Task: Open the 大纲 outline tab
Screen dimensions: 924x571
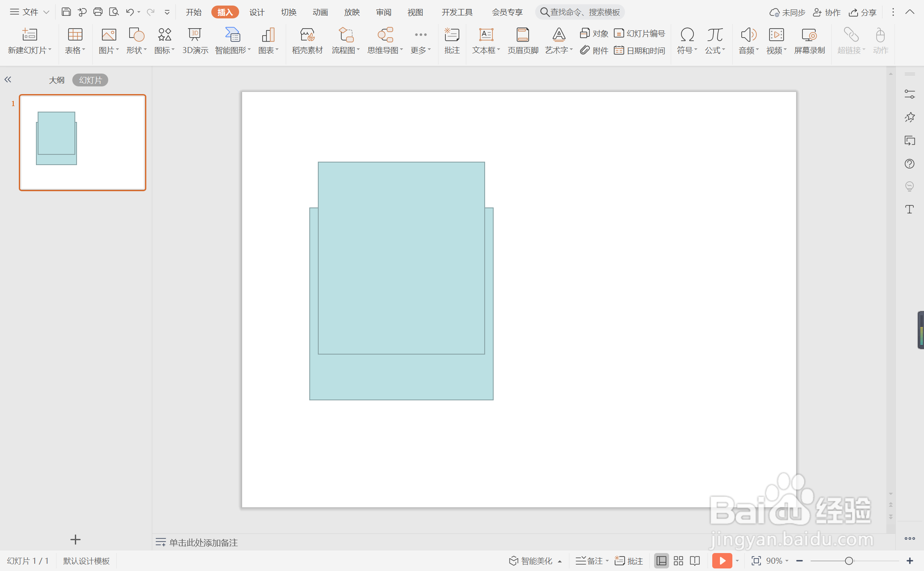Action: (56, 80)
